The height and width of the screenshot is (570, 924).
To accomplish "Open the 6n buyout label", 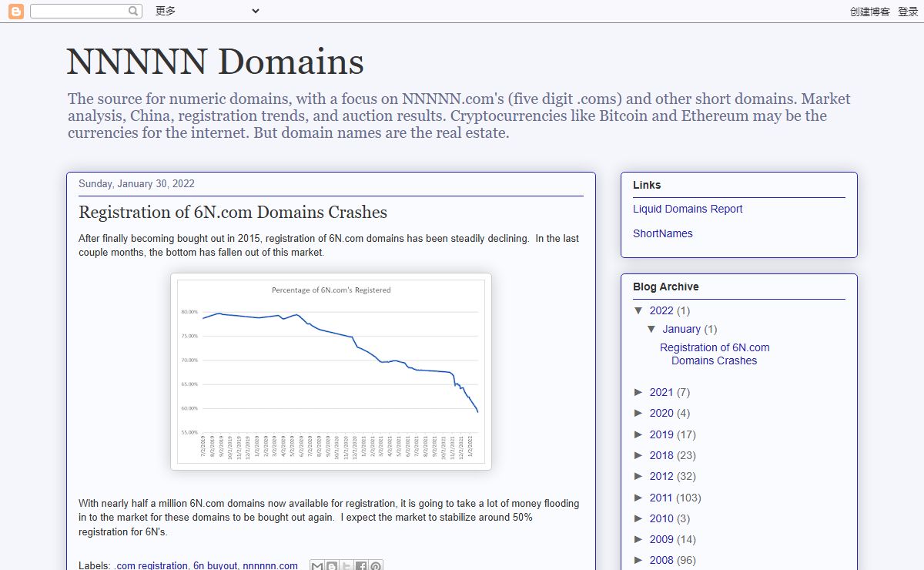I will 215,565.
